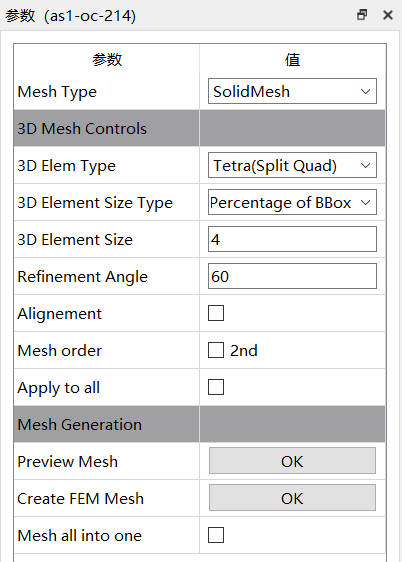Close the 参数 panel
Image resolution: width=402 pixels, height=562 pixels.
pos(388,15)
